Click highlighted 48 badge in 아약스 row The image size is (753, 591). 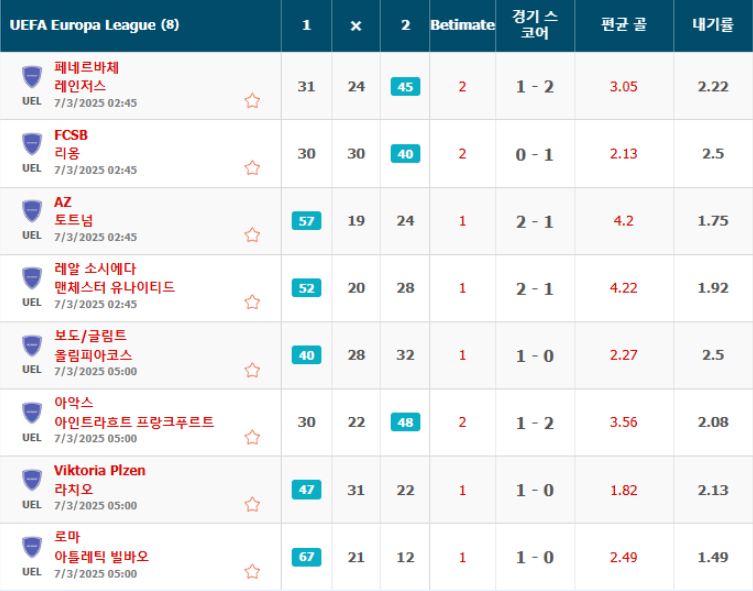point(405,422)
